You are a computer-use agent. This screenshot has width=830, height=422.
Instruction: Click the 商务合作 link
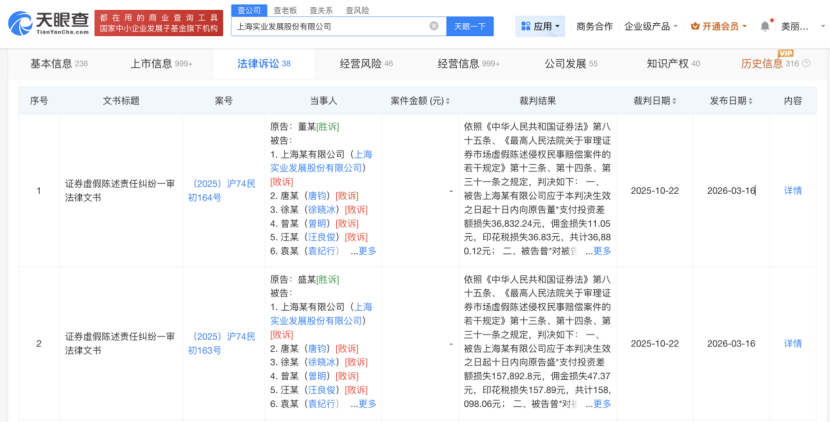point(594,26)
